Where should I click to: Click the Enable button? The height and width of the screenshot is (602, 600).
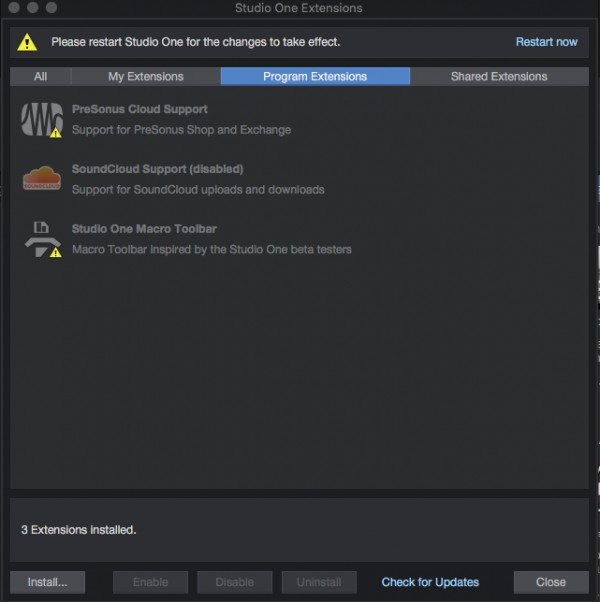tap(150, 582)
